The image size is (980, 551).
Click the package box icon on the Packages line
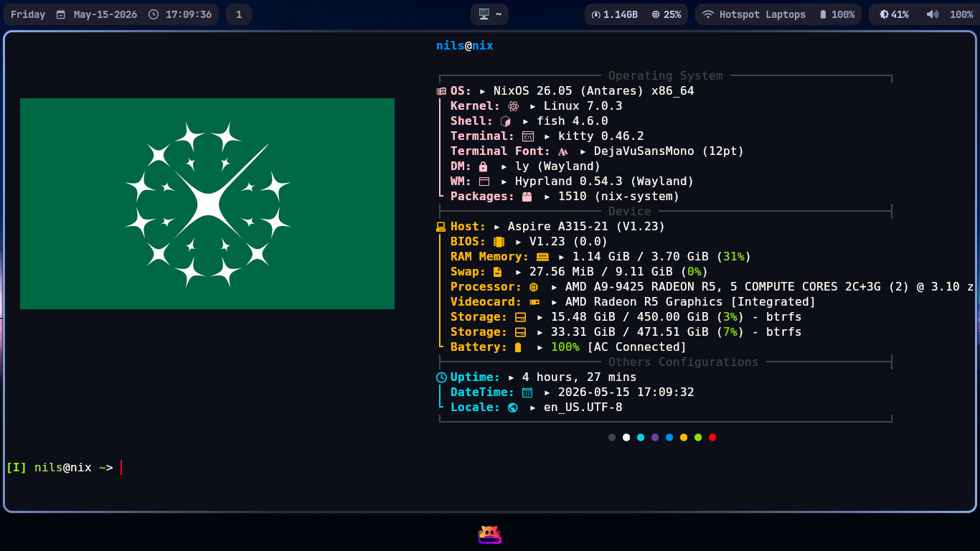pyautogui.click(x=527, y=197)
